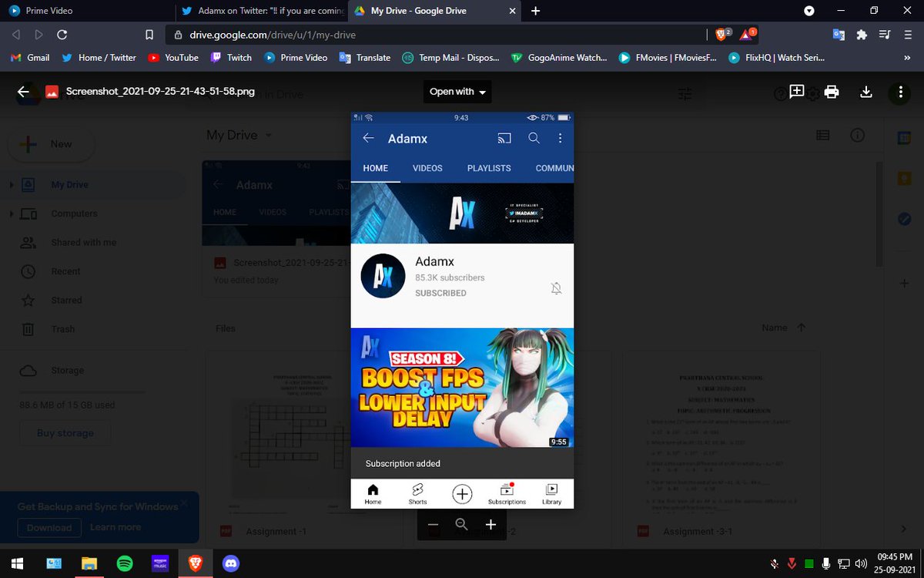Open Starred items in sidebar
The image size is (924, 578).
66,301
